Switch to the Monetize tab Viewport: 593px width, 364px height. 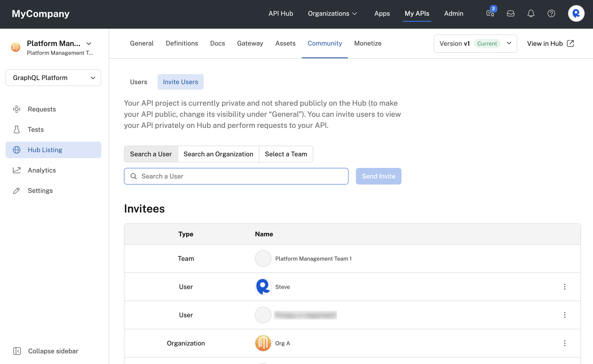pyautogui.click(x=368, y=43)
